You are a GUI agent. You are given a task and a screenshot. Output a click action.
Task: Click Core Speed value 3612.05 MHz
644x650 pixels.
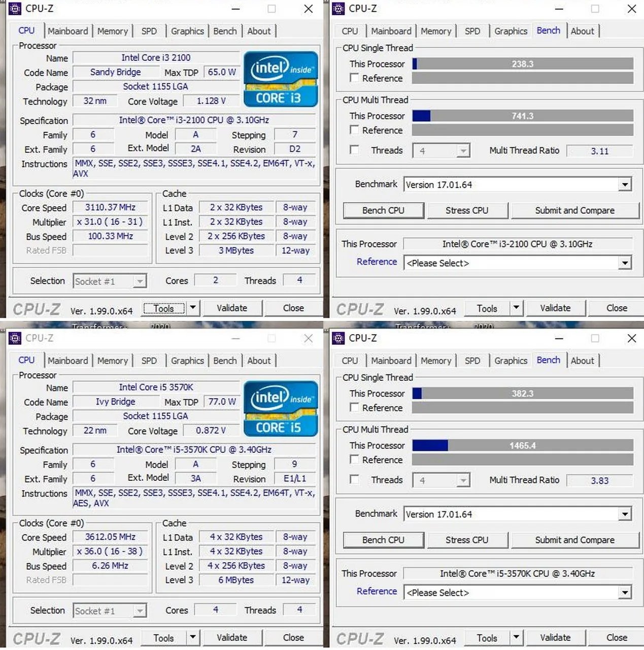tap(110, 537)
